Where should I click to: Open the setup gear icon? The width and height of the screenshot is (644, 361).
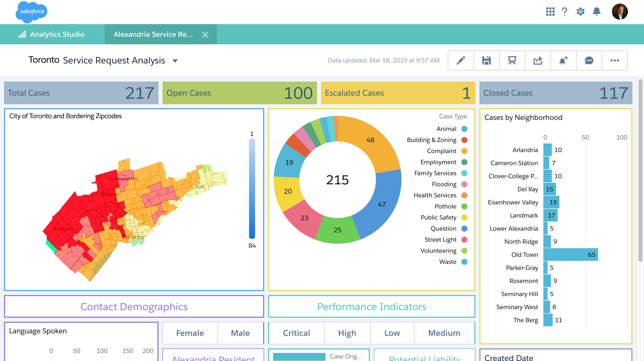point(580,12)
